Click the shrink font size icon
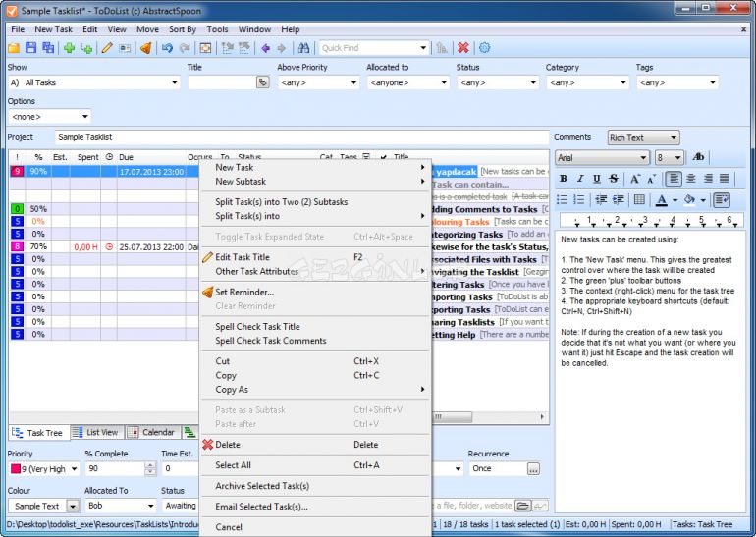756x537 pixels. (651, 179)
